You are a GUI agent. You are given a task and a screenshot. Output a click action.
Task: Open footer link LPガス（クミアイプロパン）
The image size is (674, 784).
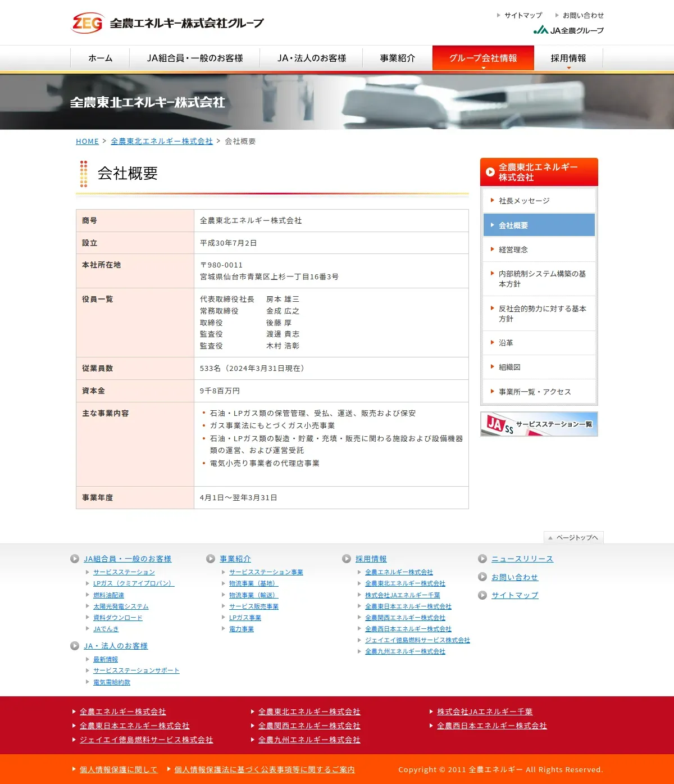coord(134,583)
